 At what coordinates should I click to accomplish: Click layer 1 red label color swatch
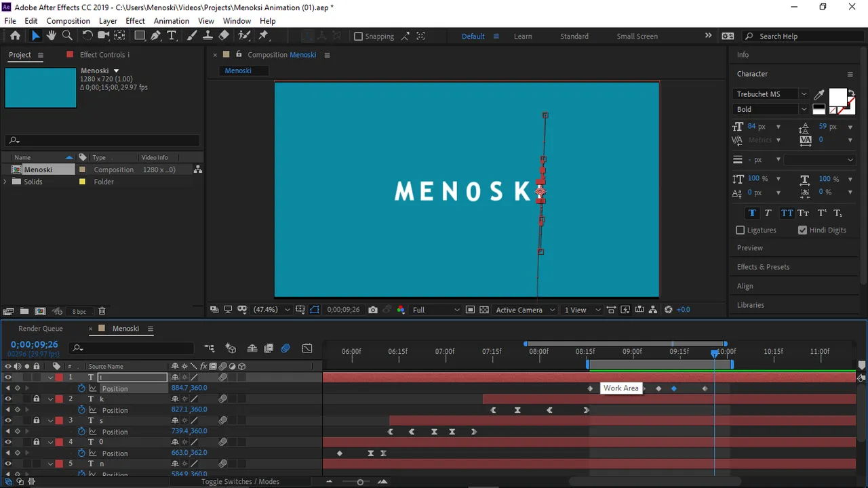pyautogui.click(x=59, y=378)
